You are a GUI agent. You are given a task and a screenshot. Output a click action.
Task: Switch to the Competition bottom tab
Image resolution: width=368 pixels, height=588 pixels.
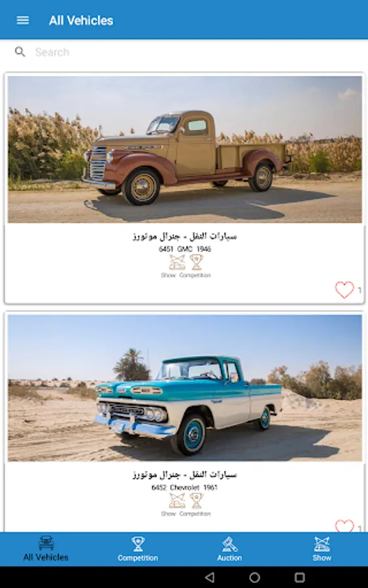[x=138, y=549]
